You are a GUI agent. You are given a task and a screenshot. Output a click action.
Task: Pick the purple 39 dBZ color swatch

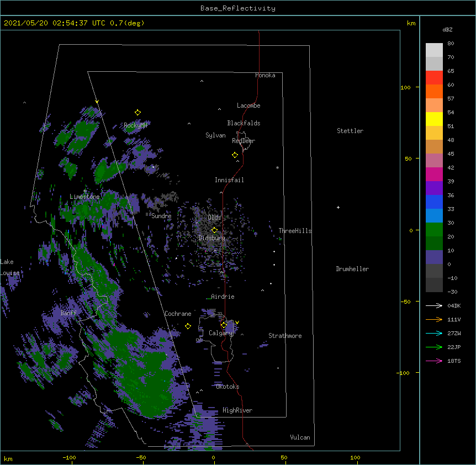(434, 188)
